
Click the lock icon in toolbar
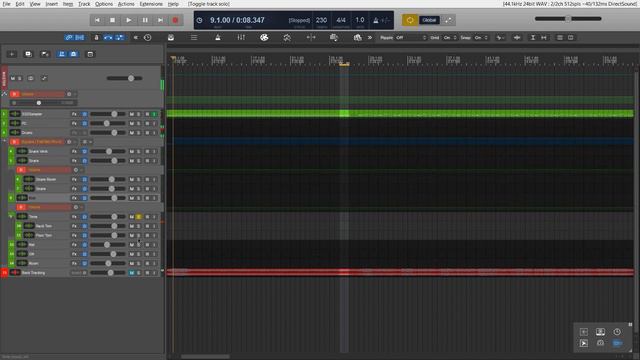pos(96,38)
